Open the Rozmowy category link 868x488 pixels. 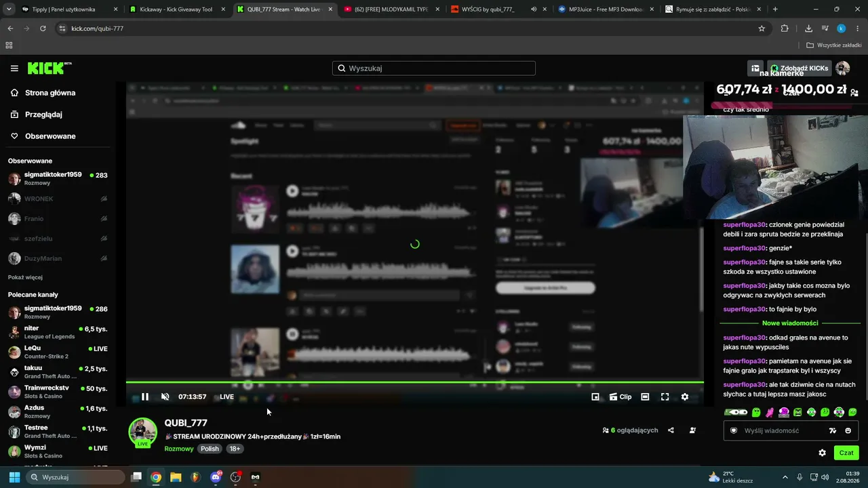pyautogui.click(x=179, y=449)
